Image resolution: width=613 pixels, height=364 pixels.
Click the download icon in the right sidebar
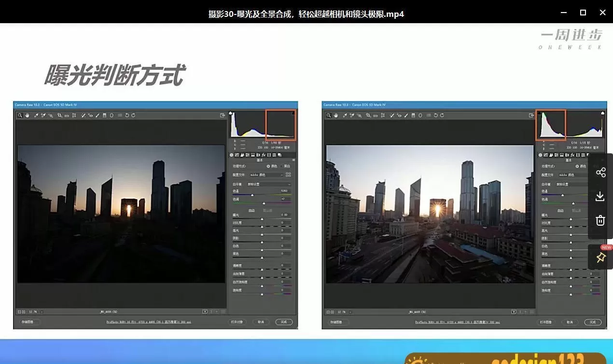coord(600,196)
